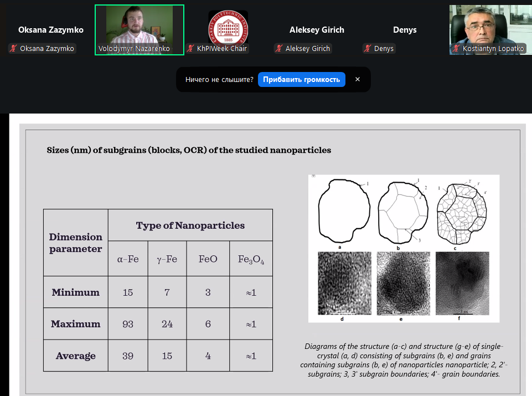Click micrograph image f

462,284
